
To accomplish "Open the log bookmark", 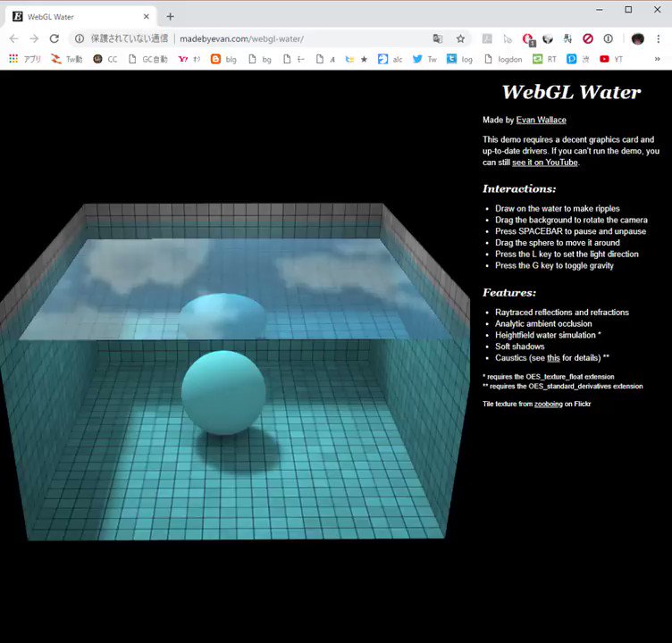I will click(x=459, y=59).
